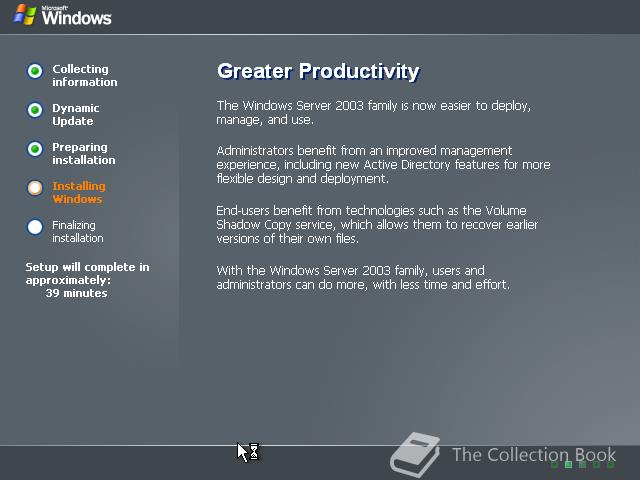Screen dimensions: 640x480
Task: Click 'Setup will complete in approximately' text
Action: click(x=87, y=273)
